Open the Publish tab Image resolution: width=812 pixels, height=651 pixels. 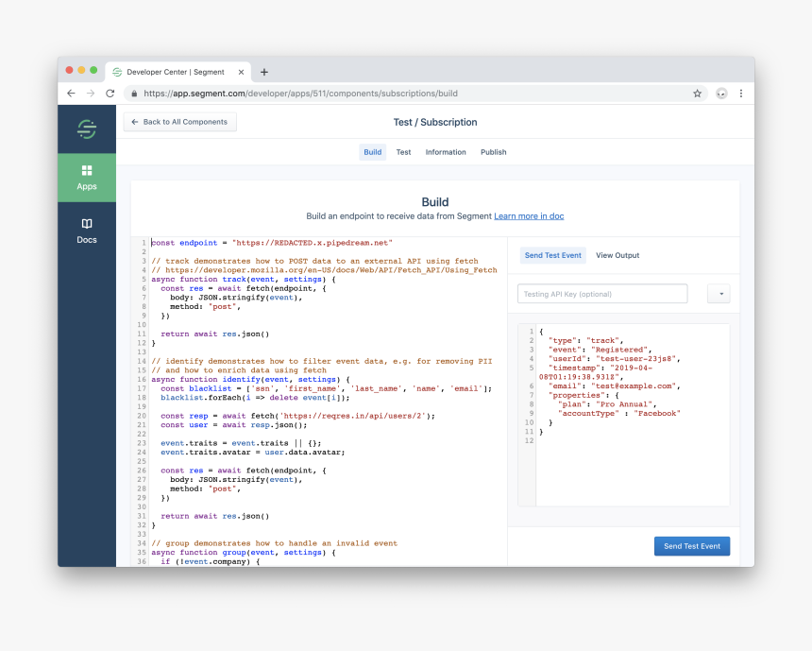click(493, 152)
